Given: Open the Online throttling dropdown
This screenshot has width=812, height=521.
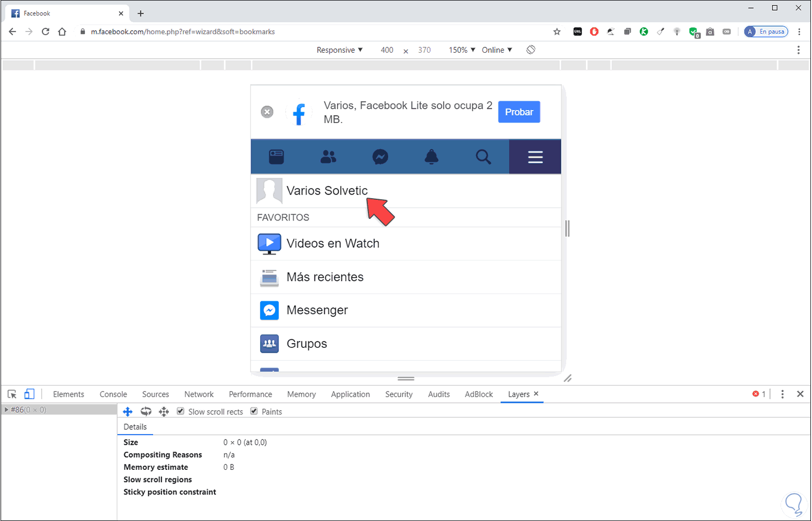Looking at the screenshot, I should (x=497, y=50).
